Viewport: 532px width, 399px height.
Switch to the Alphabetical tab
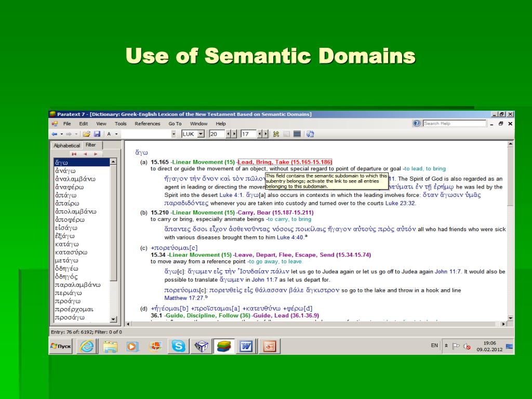(67, 145)
